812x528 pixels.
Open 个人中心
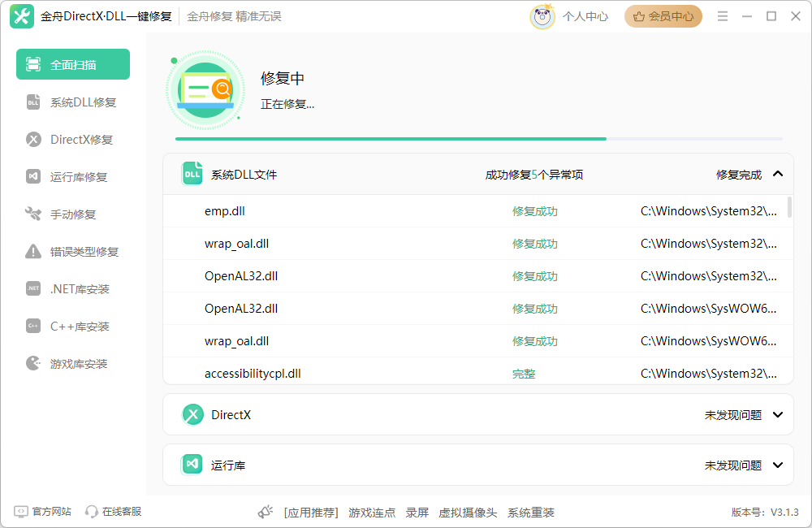pos(585,16)
